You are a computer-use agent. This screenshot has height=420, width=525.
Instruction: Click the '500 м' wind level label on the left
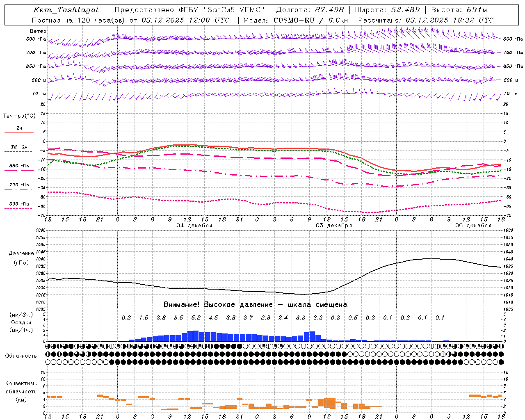click(39, 80)
